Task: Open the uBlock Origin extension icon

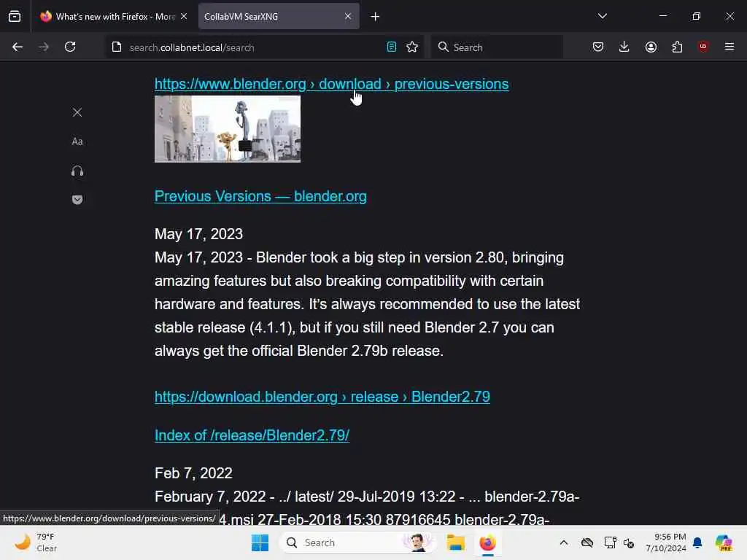Action: tap(703, 47)
